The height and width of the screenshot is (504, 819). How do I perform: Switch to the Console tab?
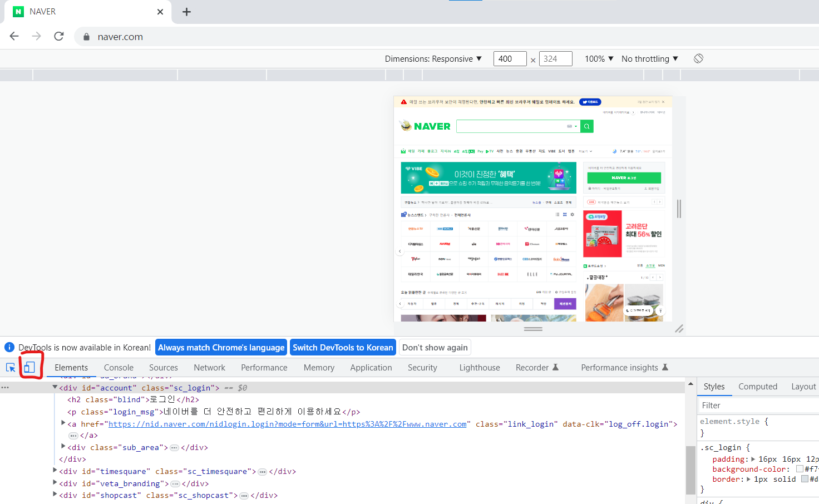pyautogui.click(x=119, y=368)
